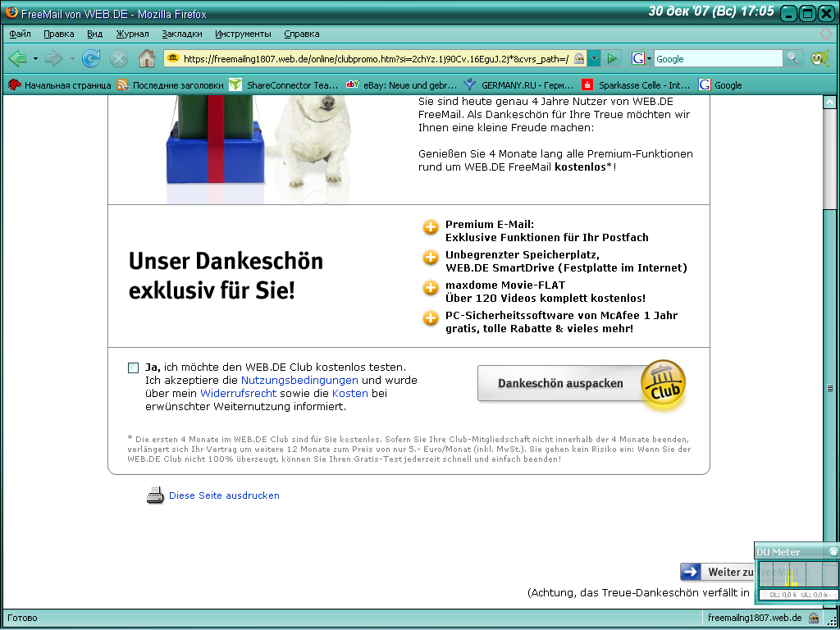
Task: Open the search engine selector dropdown
Action: [x=640, y=58]
